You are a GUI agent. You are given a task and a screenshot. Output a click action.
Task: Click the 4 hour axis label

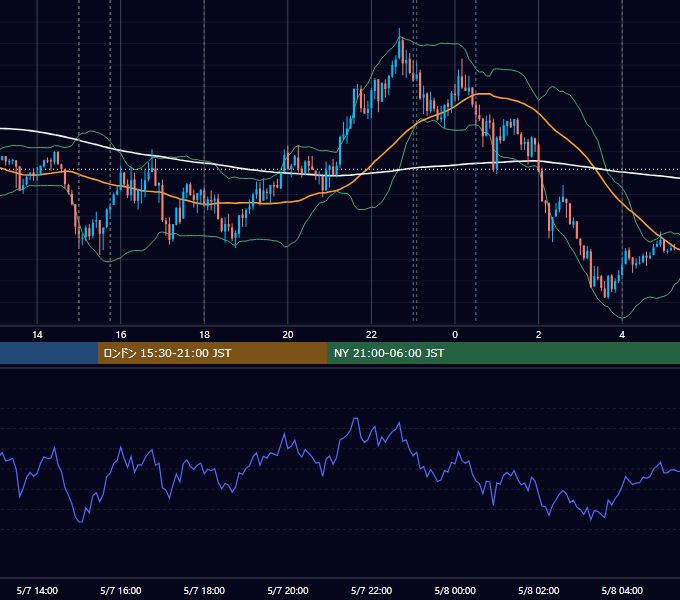click(622, 335)
